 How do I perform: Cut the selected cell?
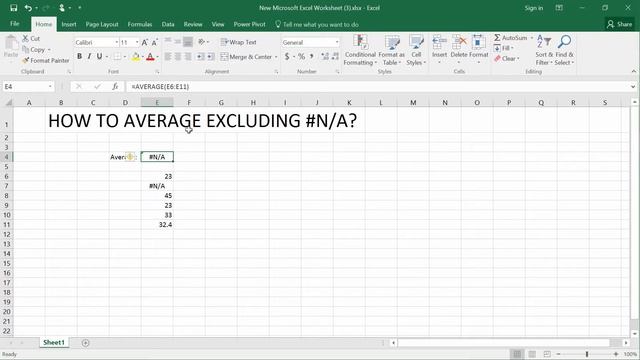(x=31, y=38)
